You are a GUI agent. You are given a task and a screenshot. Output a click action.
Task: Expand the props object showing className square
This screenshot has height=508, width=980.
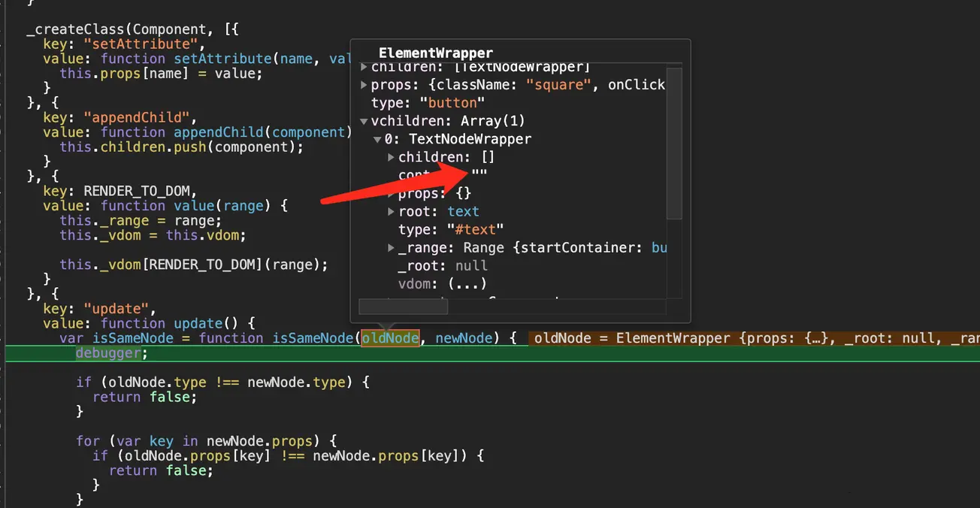[363, 84]
